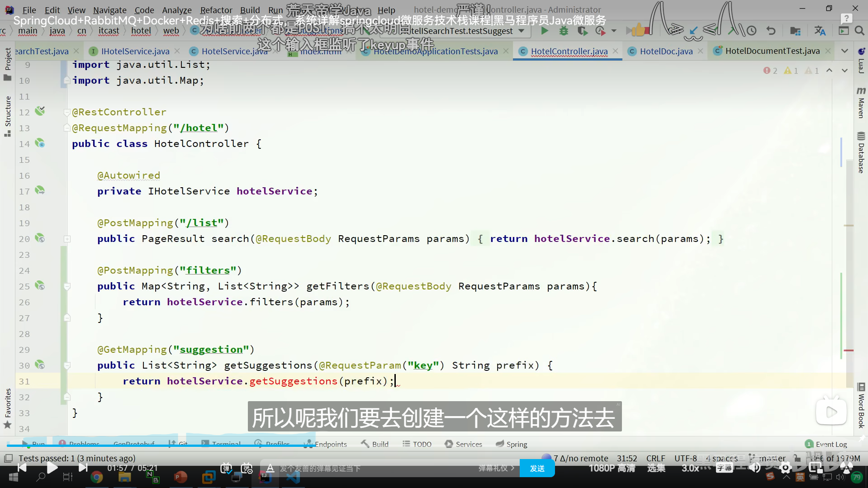Viewport: 868px width, 488px height.
Task: Collapse the imports block at line 10
Action: click(x=67, y=80)
